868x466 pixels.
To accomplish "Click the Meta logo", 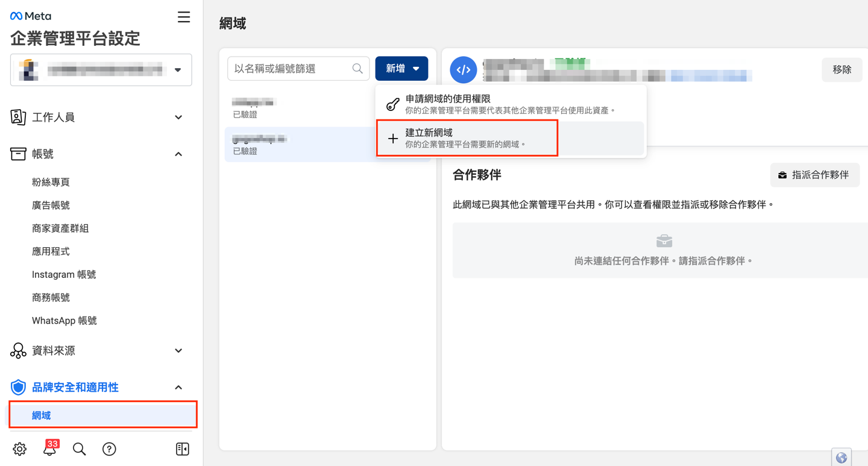I will (x=31, y=16).
